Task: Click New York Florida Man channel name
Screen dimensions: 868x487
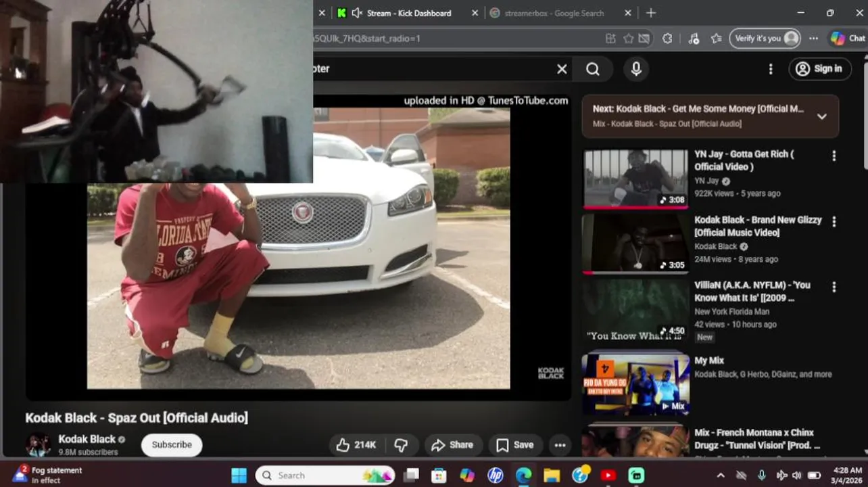Action: coord(731,312)
